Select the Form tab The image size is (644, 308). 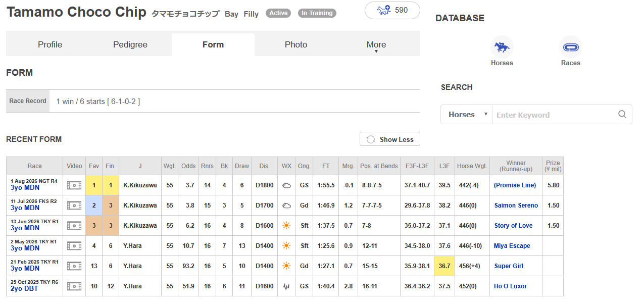pyautogui.click(x=213, y=44)
